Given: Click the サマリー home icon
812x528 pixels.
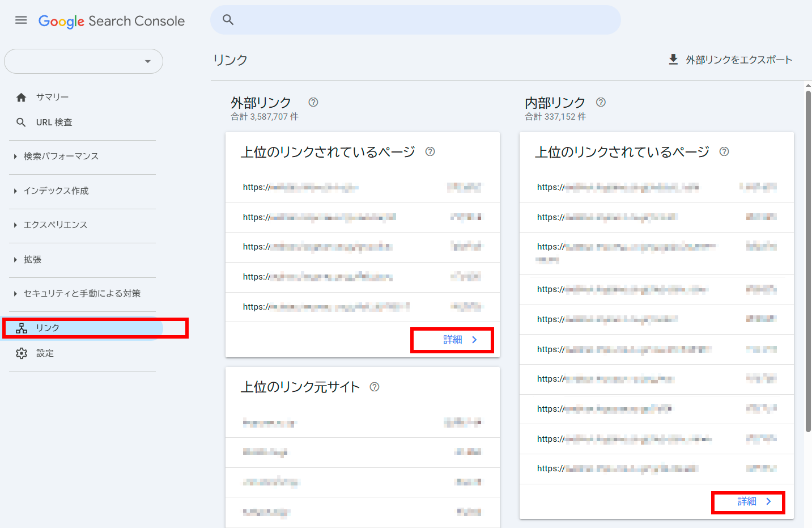Looking at the screenshot, I should click(x=22, y=98).
